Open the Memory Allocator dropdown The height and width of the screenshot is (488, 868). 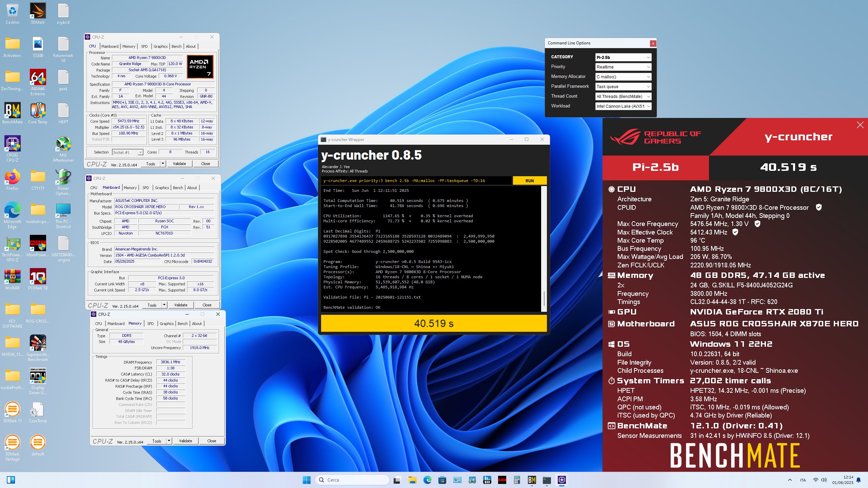pos(623,77)
